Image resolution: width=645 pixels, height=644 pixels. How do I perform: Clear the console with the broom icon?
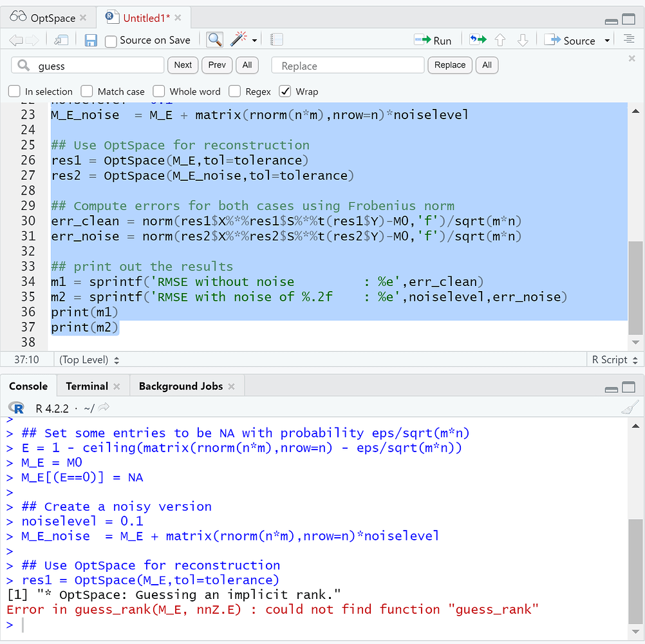pyautogui.click(x=629, y=407)
